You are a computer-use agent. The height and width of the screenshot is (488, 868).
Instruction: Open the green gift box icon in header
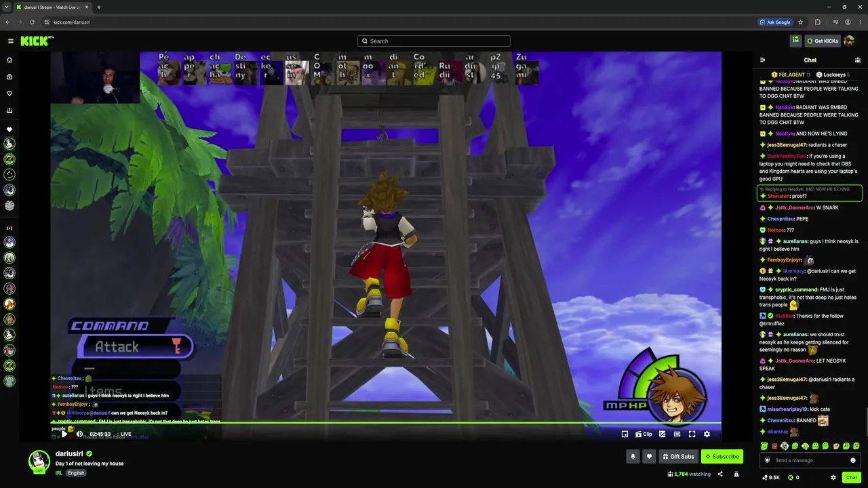coord(795,41)
